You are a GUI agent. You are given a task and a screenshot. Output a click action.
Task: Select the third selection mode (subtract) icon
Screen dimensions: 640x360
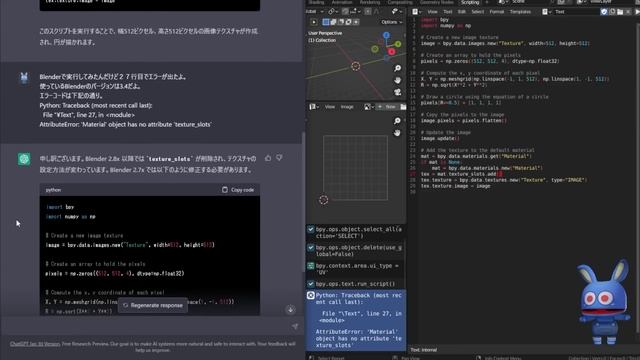341,22
